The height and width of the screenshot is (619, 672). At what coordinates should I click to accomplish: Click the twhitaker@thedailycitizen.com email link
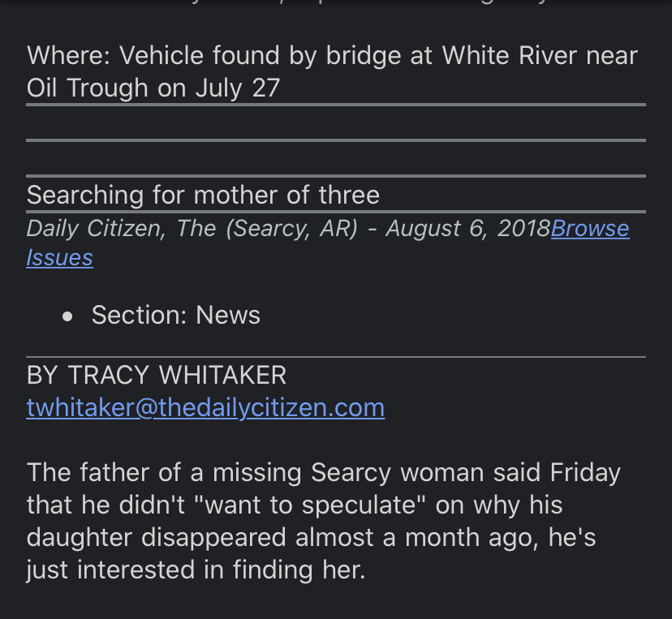click(205, 407)
